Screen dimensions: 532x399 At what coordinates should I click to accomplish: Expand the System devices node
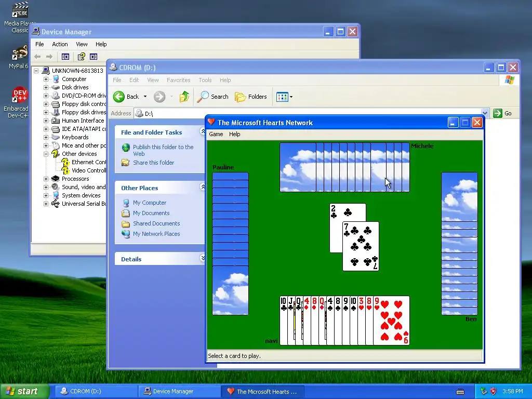click(x=46, y=195)
